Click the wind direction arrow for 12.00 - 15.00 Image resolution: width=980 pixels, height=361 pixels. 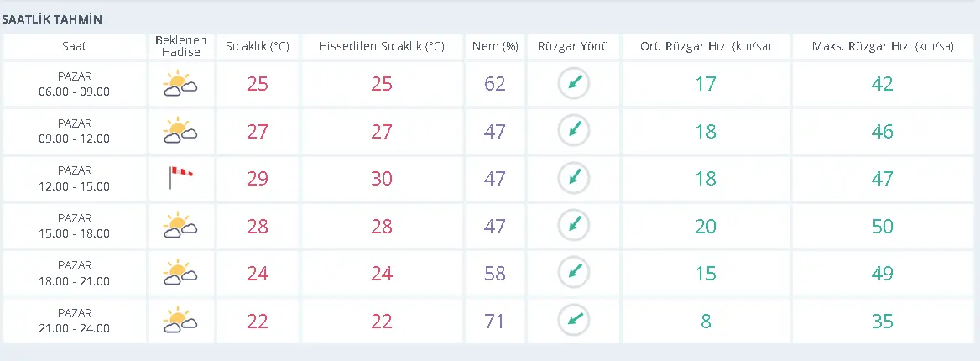pyautogui.click(x=574, y=178)
